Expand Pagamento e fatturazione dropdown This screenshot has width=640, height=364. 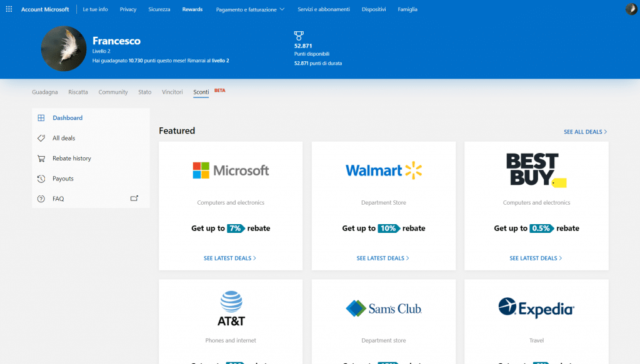point(250,9)
